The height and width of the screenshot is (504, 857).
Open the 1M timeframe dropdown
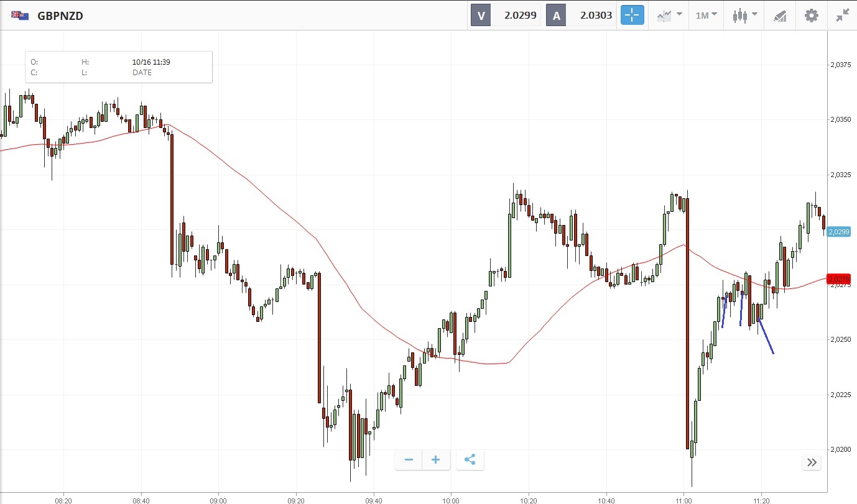pyautogui.click(x=706, y=16)
